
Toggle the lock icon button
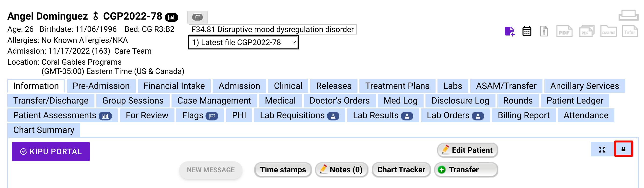(623, 149)
